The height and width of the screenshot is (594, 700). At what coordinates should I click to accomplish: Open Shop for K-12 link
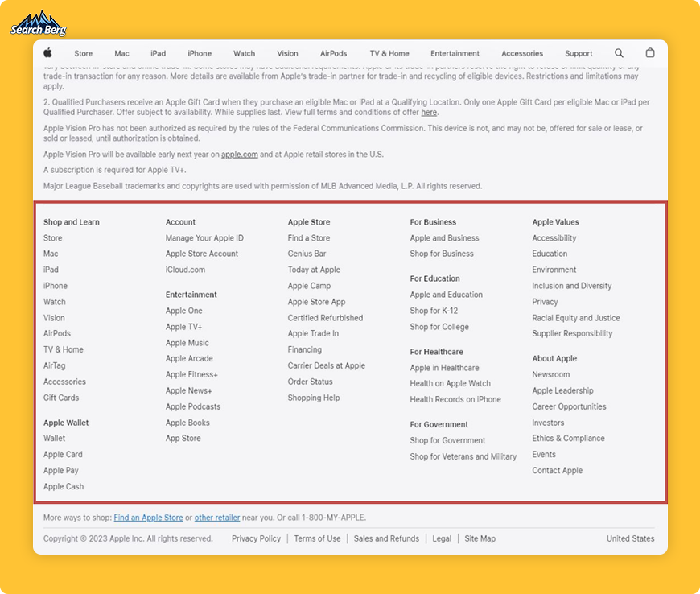point(434,311)
